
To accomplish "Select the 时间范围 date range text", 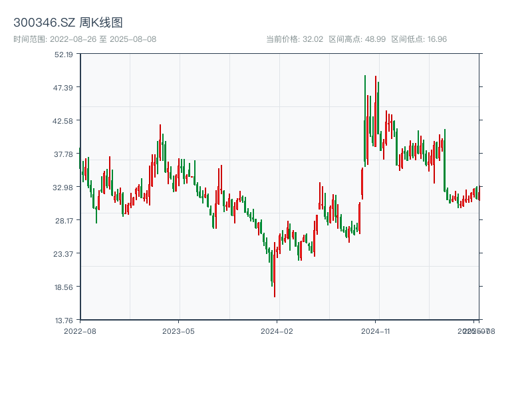I will tap(84, 39).
